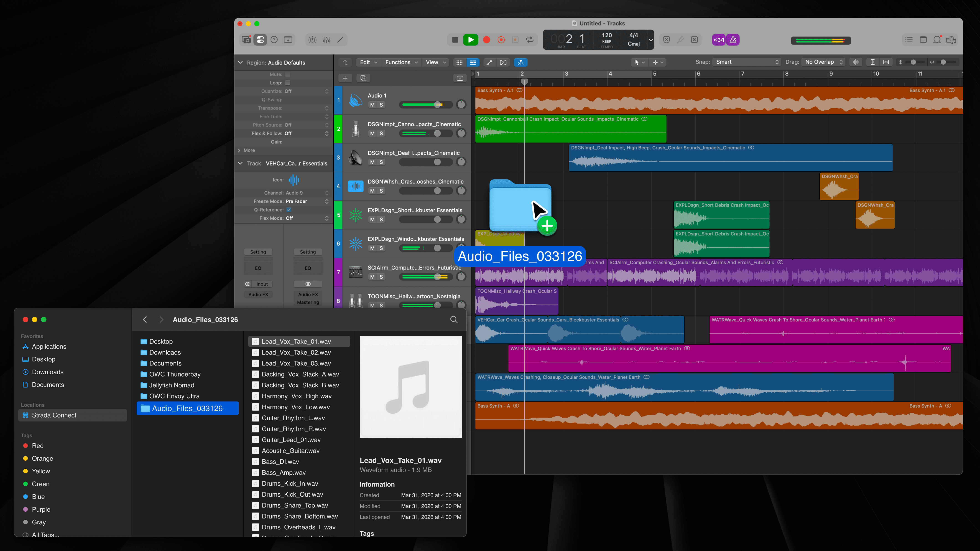
Task: Enable the Loop checkbox in Region inspector
Action: coord(288,83)
